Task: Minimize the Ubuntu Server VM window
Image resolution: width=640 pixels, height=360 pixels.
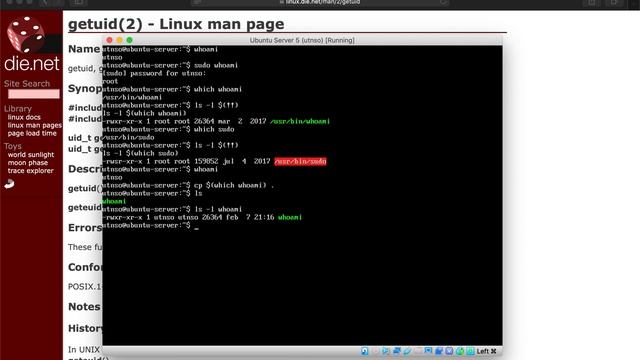Action: pyautogui.click(x=119, y=40)
